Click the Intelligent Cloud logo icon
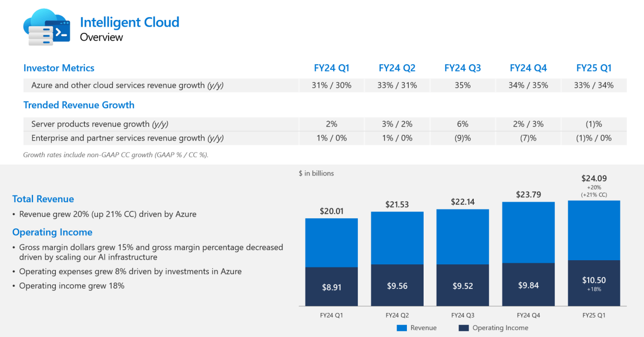Screen dimensions: 644x337 coord(46,26)
